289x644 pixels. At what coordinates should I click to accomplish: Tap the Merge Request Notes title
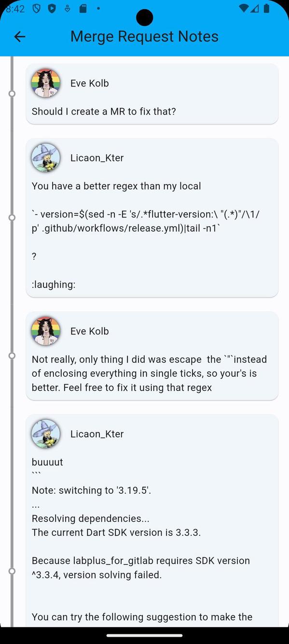144,36
